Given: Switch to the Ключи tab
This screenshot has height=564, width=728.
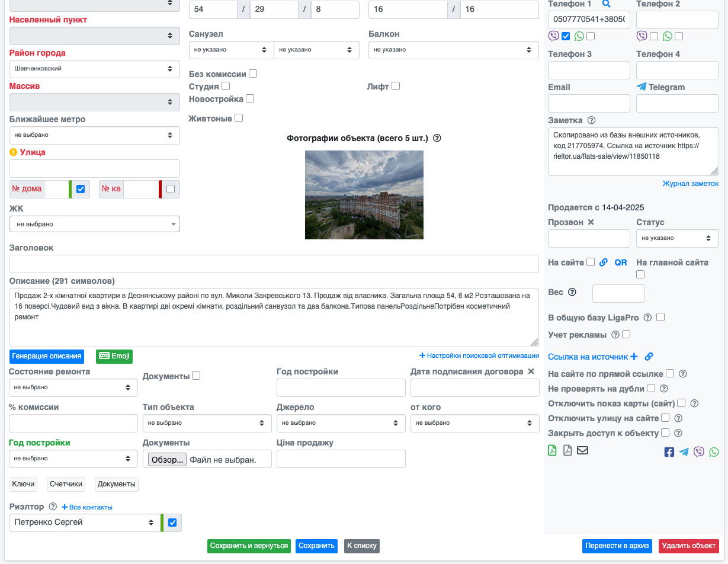Looking at the screenshot, I should click(x=23, y=484).
